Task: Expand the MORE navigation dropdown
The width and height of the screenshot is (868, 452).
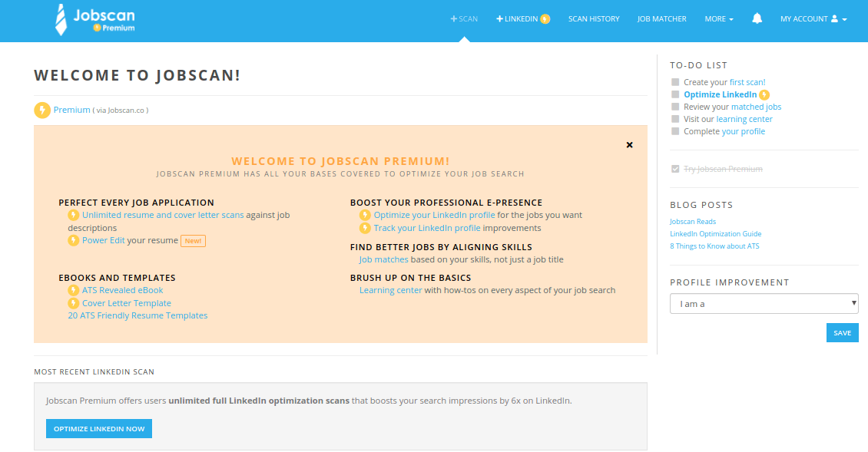Action: (x=719, y=18)
